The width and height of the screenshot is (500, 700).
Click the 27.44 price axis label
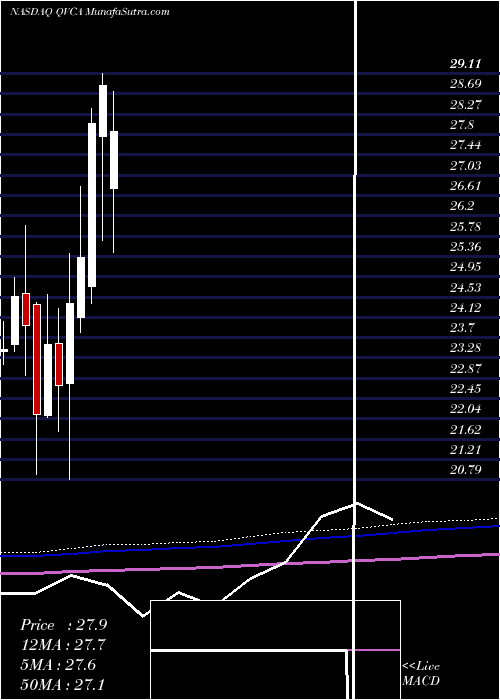click(465, 146)
